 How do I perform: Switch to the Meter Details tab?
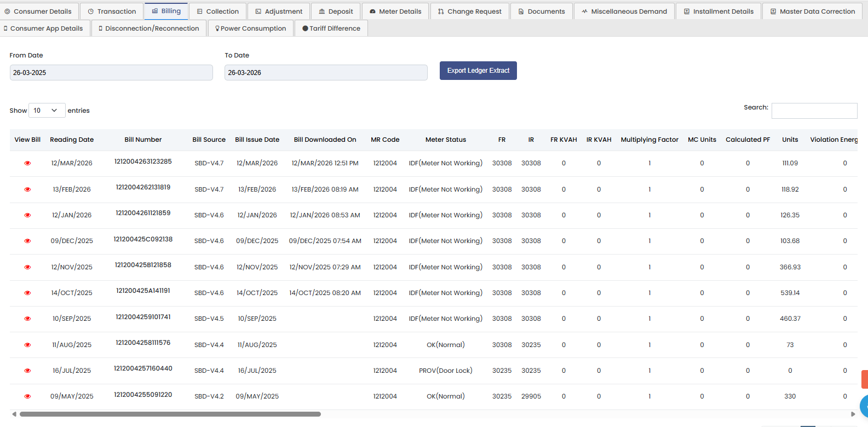click(395, 11)
